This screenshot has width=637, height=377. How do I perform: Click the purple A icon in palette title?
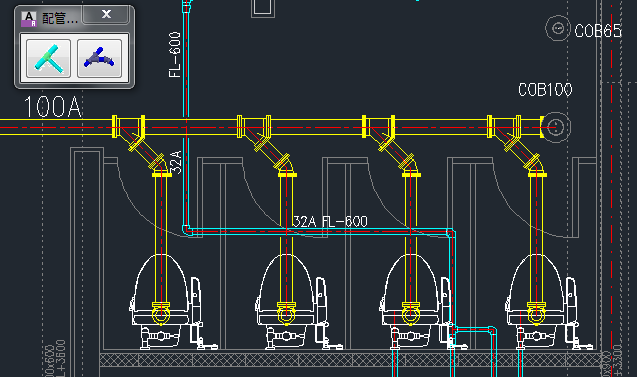[x=28, y=19]
